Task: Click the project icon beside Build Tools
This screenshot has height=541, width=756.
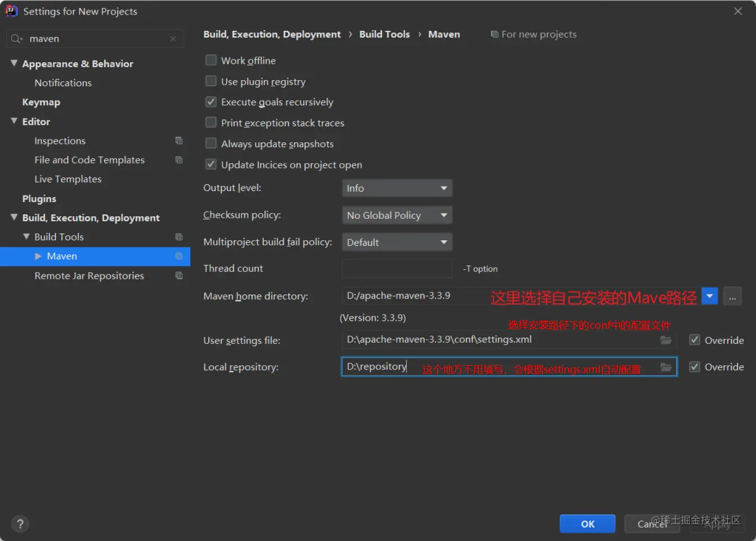Action: tap(179, 237)
